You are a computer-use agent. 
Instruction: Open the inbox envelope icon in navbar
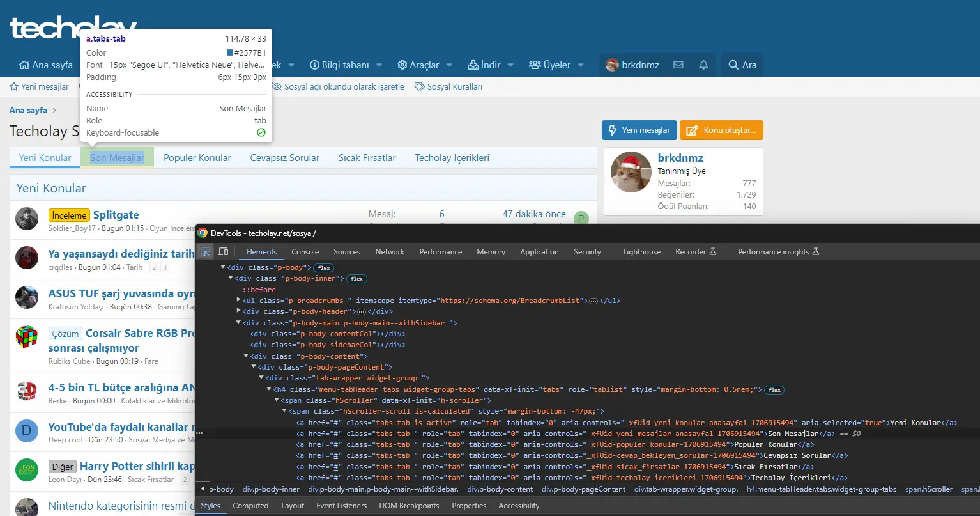tap(678, 65)
